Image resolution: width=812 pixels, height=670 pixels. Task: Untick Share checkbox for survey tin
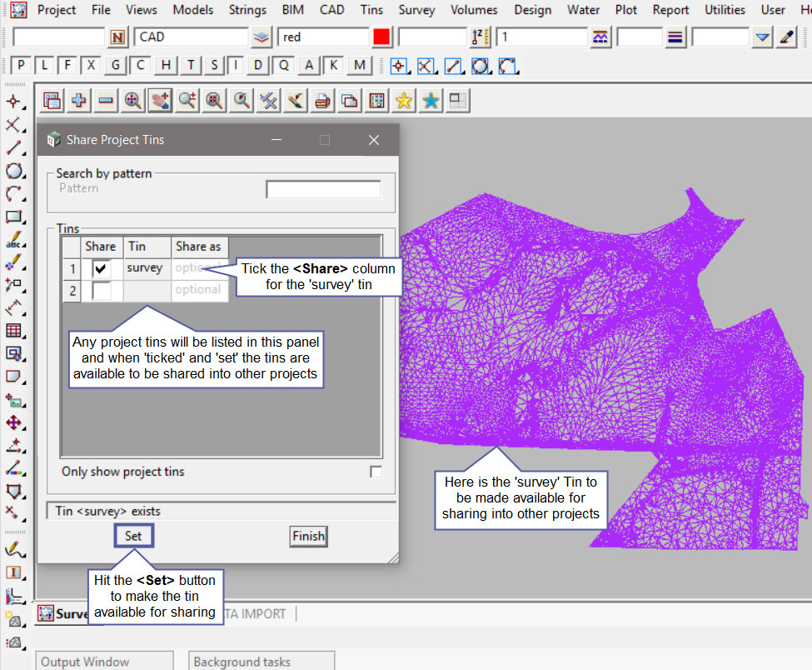coord(101,269)
